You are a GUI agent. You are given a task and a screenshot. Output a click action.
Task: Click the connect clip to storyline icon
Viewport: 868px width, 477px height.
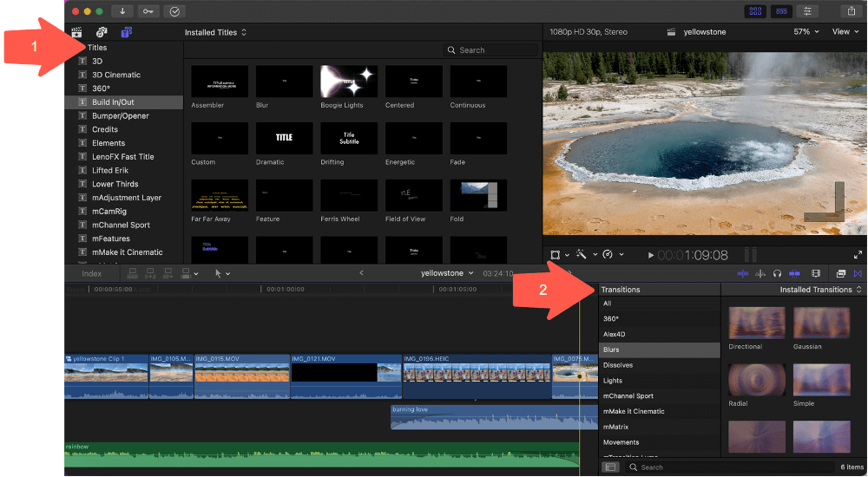tap(132, 273)
